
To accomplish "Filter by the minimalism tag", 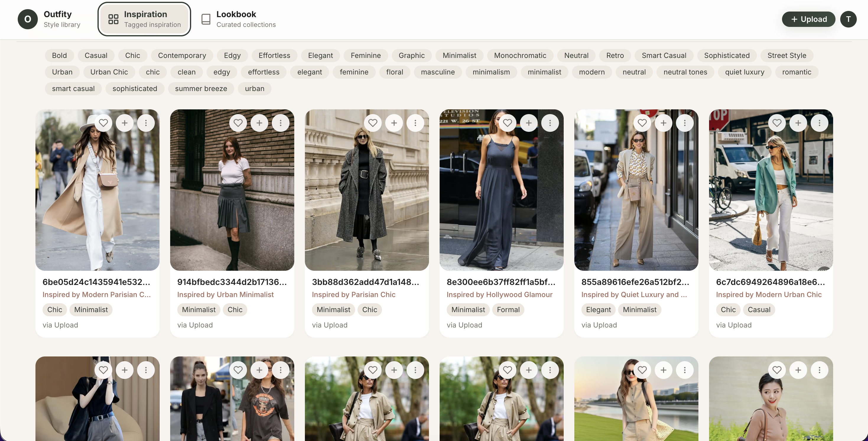I will [491, 72].
